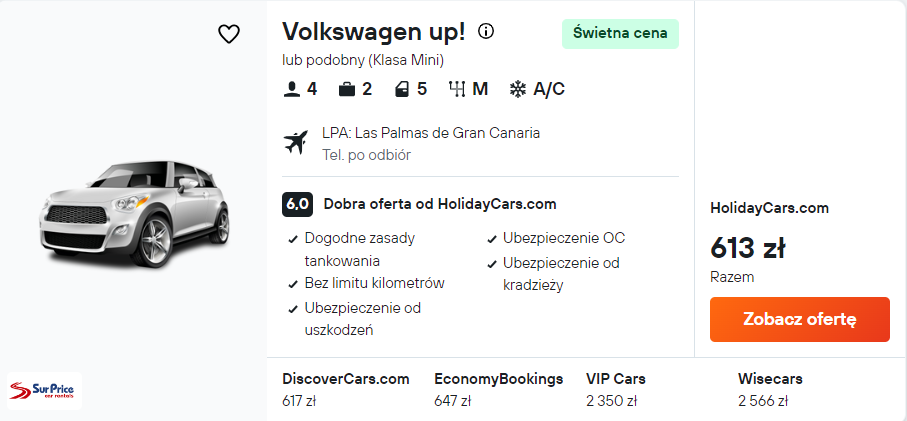Click the Świetna cena badge
Screen dimensions: 907x421
[620, 34]
